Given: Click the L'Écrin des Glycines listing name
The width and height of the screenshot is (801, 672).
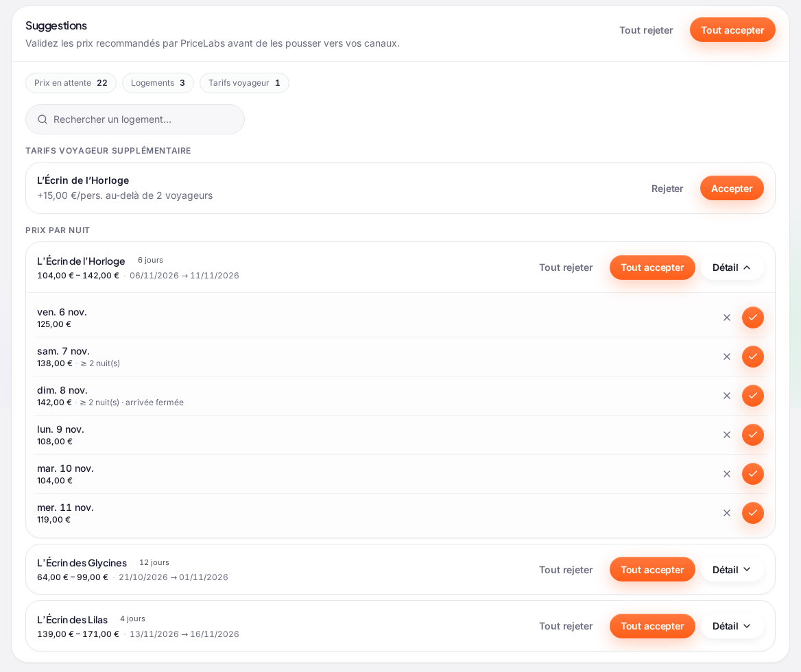Looking at the screenshot, I should pyautogui.click(x=82, y=563).
